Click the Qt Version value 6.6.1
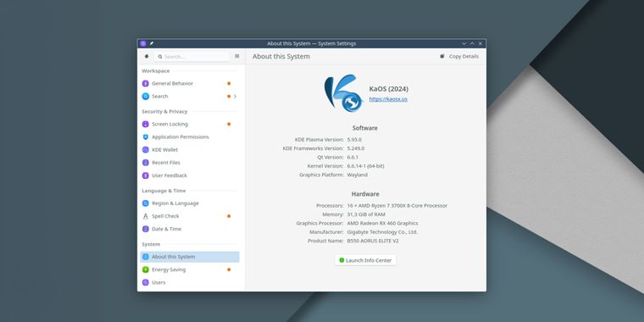Image resolution: width=644 pixels, height=322 pixels. coord(353,158)
